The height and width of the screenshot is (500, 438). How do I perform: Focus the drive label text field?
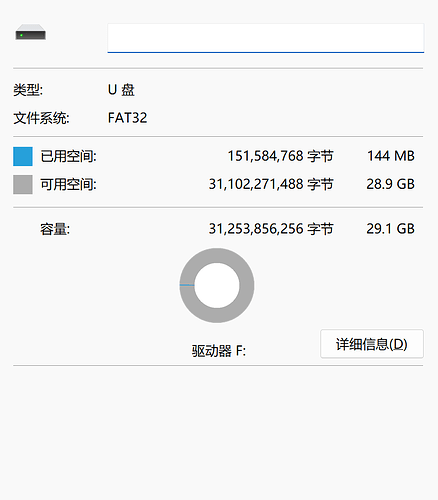[265, 38]
